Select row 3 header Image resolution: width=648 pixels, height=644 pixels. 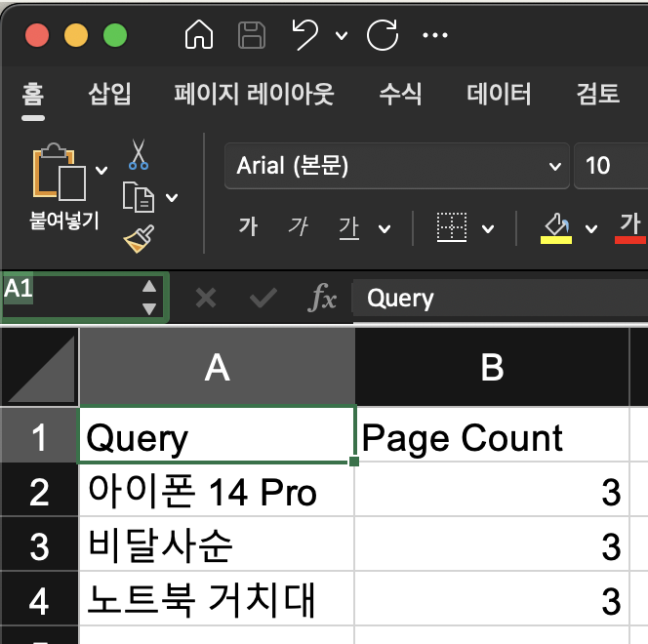[x=39, y=546]
